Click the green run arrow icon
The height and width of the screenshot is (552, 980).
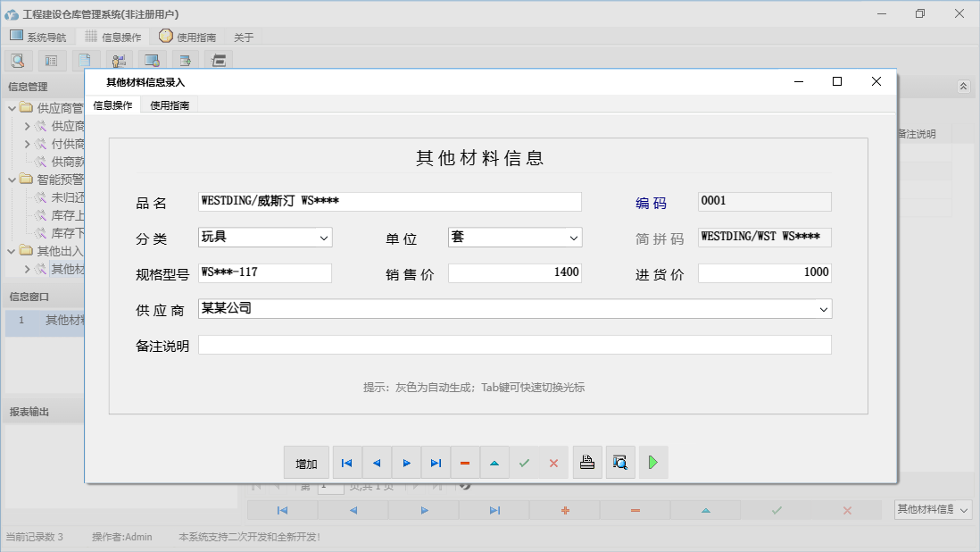(653, 463)
